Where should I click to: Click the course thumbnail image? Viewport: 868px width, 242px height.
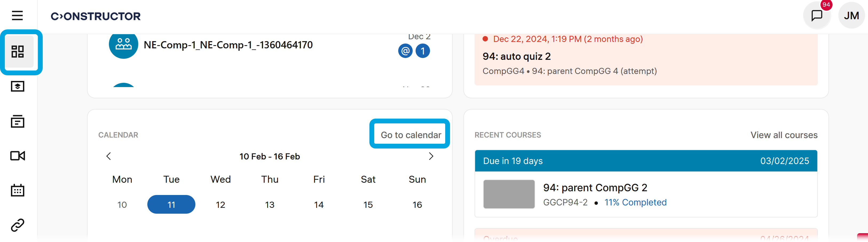coord(509,194)
